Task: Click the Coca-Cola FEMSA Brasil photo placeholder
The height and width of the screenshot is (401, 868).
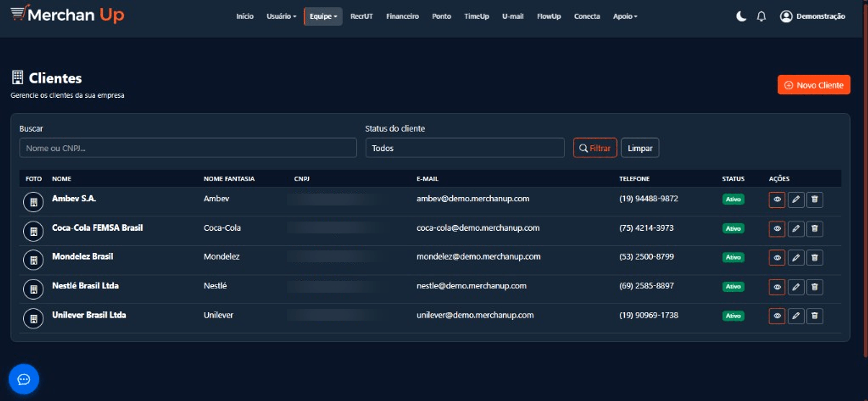Action: coord(33,231)
